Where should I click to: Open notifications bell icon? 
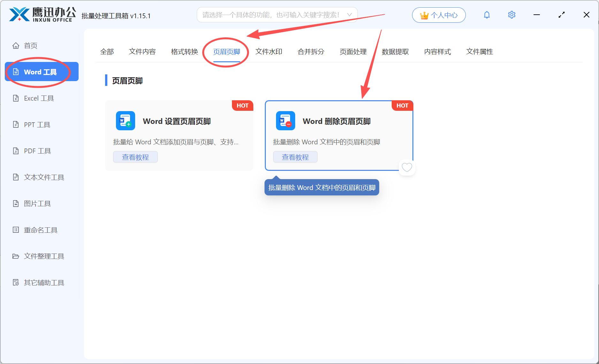coord(487,15)
